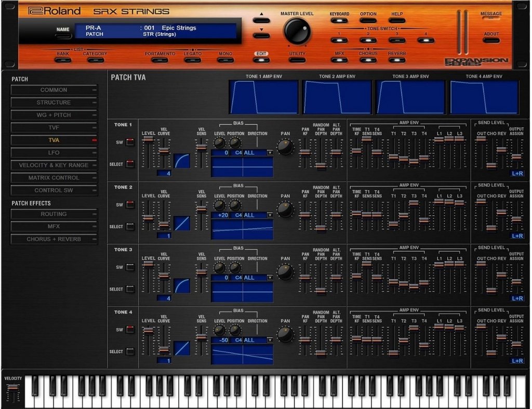Toggle Tone Switch 1 in header
The height and width of the screenshot is (409, 532).
(339, 40)
